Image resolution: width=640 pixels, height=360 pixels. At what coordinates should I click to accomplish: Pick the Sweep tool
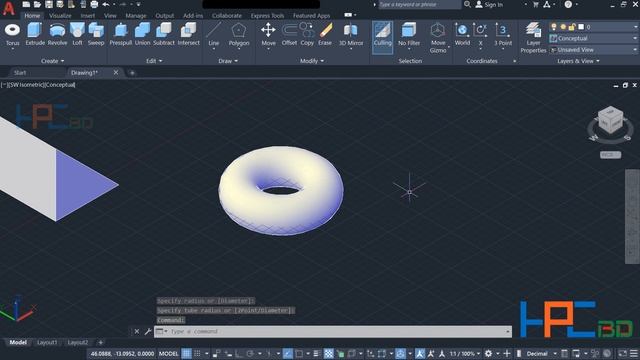click(x=96, y=34)
